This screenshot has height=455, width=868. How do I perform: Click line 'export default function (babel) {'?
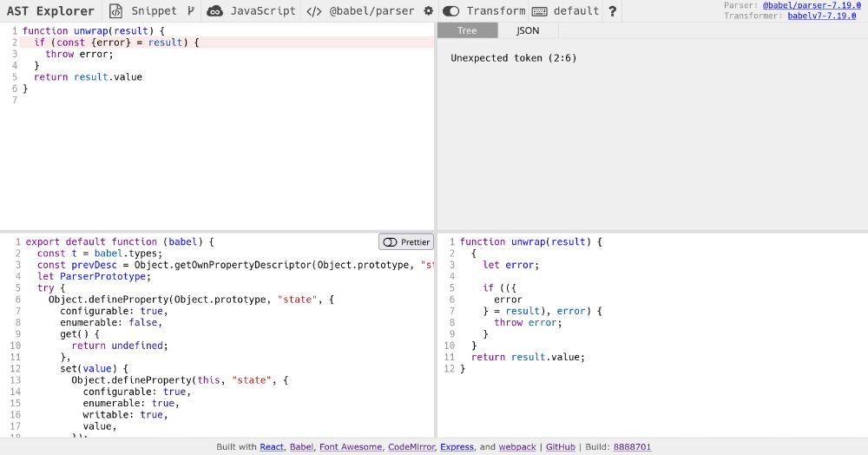[120, 242]
